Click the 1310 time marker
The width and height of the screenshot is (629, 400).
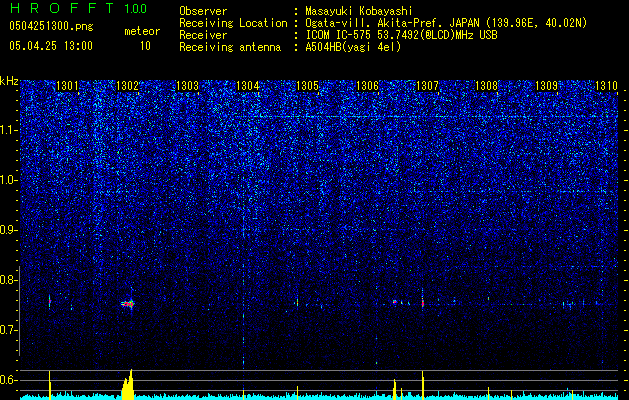[x=606, y=85]
